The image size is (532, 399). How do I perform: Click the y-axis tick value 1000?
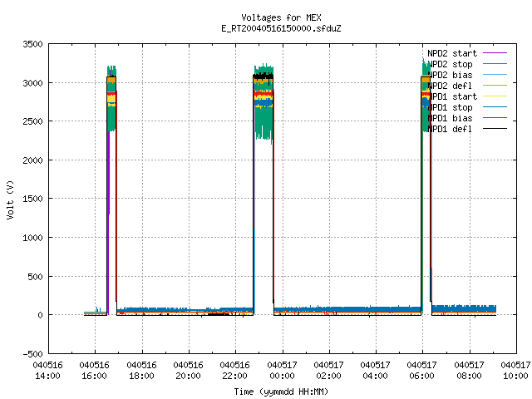[x=33, y=238]
